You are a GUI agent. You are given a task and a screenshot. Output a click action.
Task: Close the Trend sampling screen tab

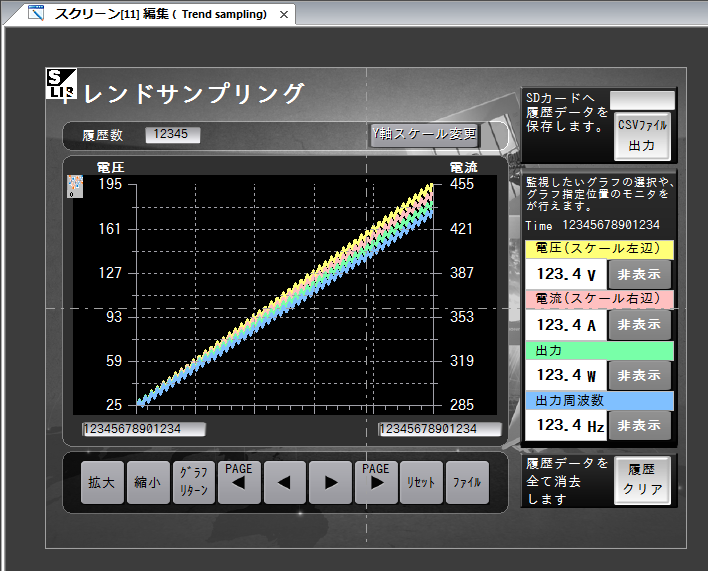pyautogui.click(x=284, y=15)
